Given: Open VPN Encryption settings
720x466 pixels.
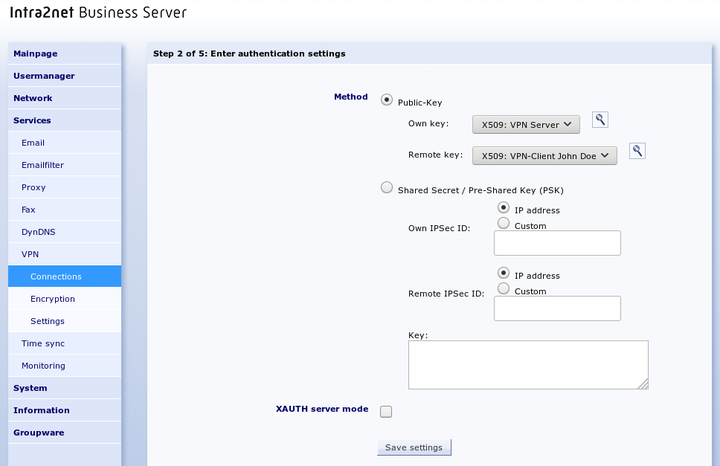Looking at the screenshot, I should [65, 298].
